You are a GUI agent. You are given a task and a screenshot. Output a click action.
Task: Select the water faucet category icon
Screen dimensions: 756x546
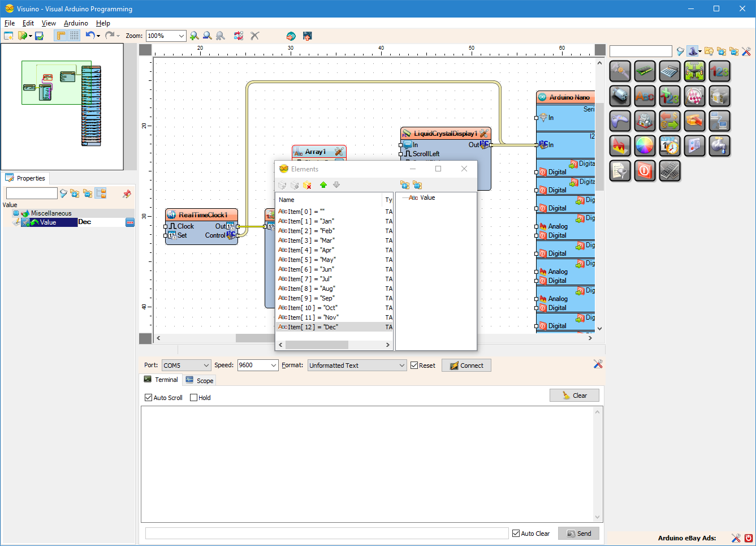[719, 146]
